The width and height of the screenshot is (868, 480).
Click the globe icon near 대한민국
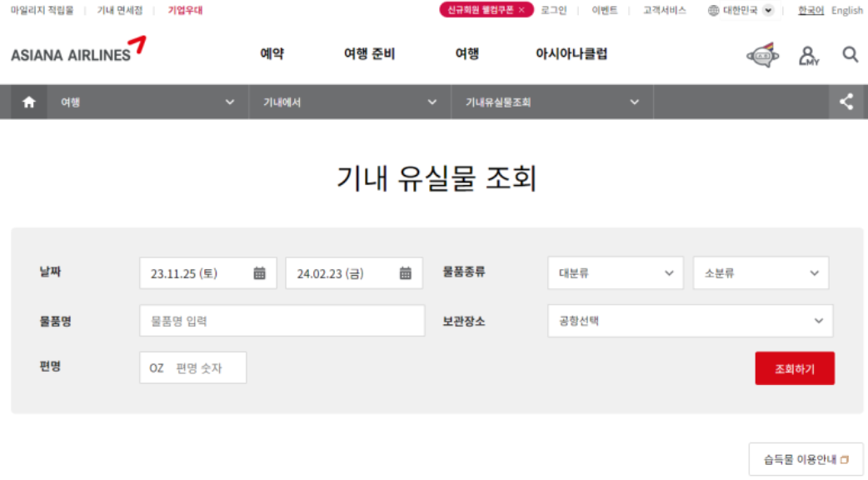pos(714,11)
